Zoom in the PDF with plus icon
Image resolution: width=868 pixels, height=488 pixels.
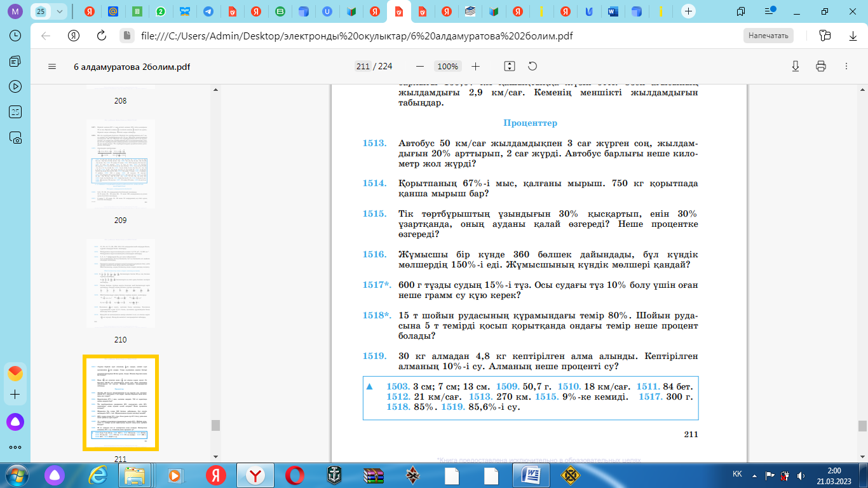point(475,67)
